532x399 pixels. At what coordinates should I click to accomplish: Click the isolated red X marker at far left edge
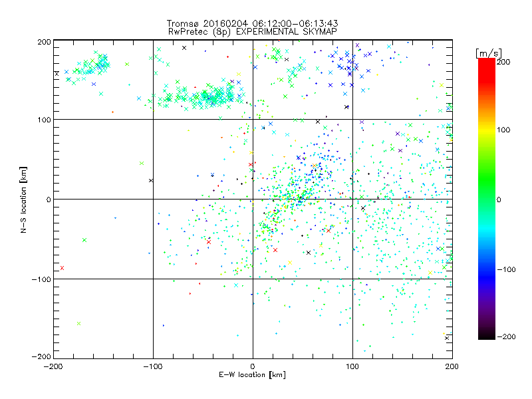(62, 268)
